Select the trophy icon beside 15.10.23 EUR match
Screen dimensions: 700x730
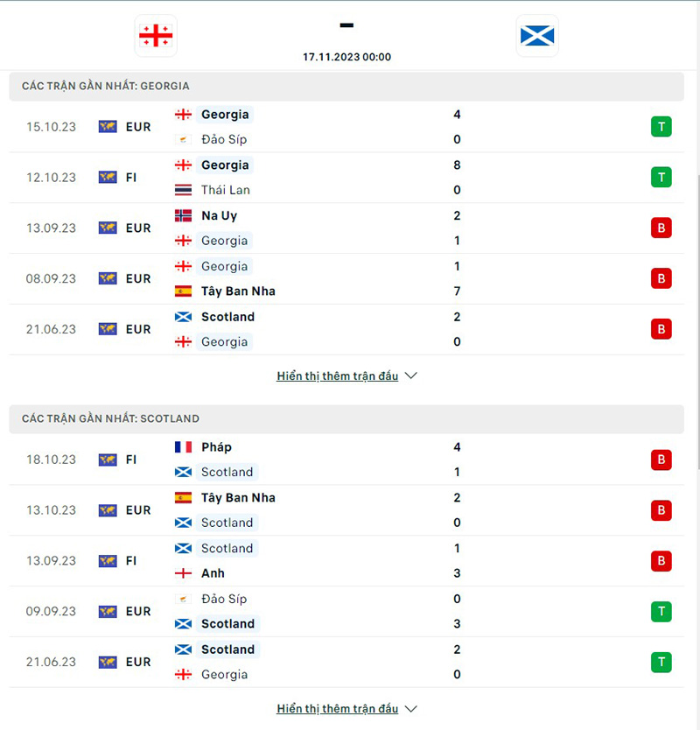107,126
